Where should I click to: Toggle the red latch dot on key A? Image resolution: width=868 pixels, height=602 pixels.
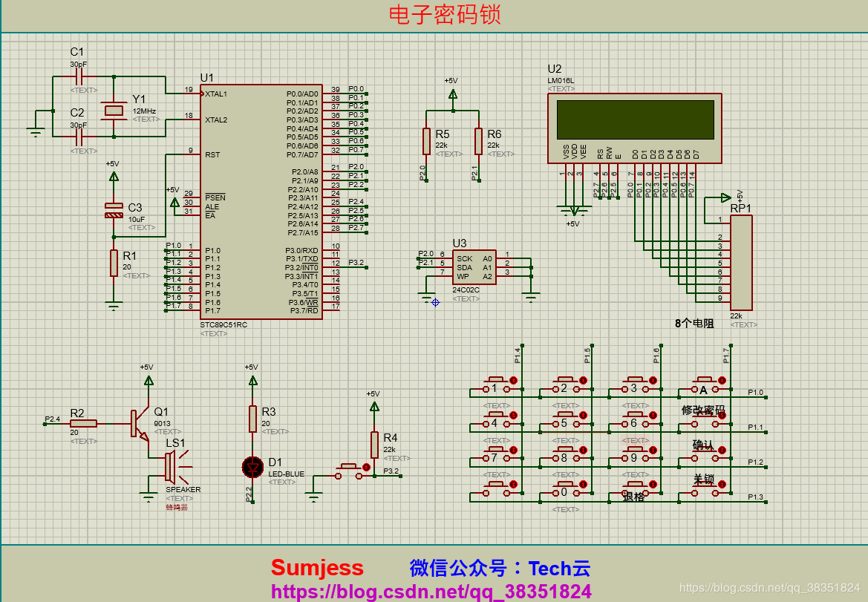coord(722,380)
